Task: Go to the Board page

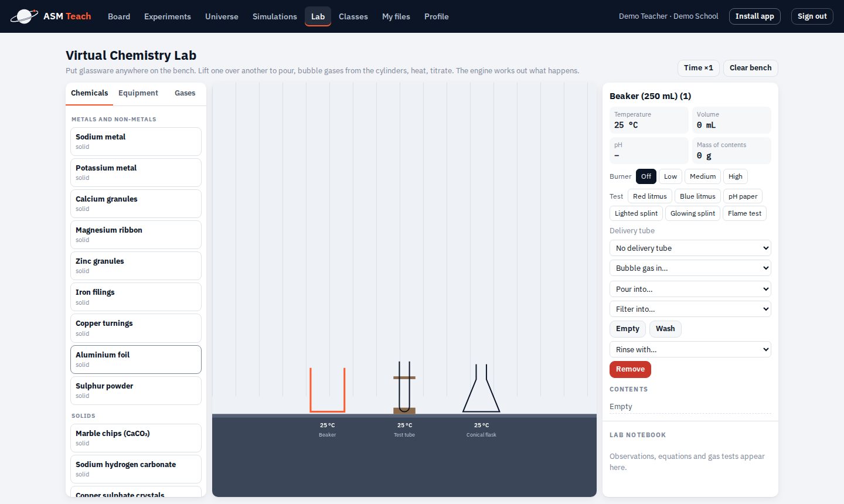Action: (119, 16)
